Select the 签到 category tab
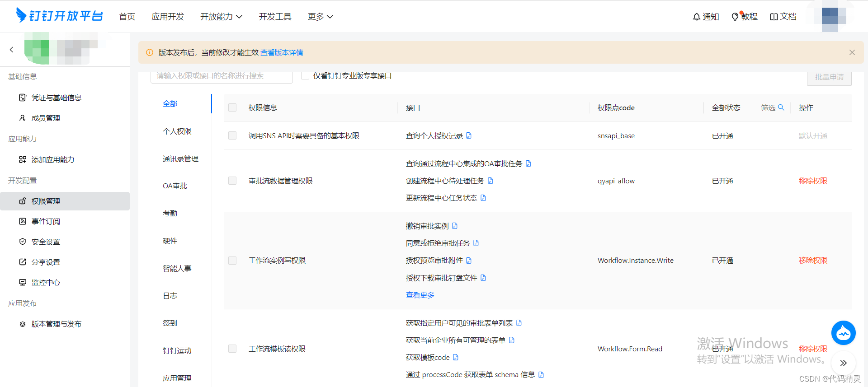The width and height of the screenshot is (868, 387). point(170,323)
